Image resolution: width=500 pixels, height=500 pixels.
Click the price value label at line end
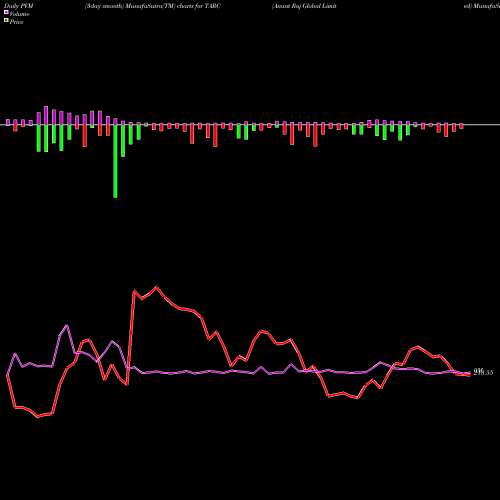(x=483, y=372)
